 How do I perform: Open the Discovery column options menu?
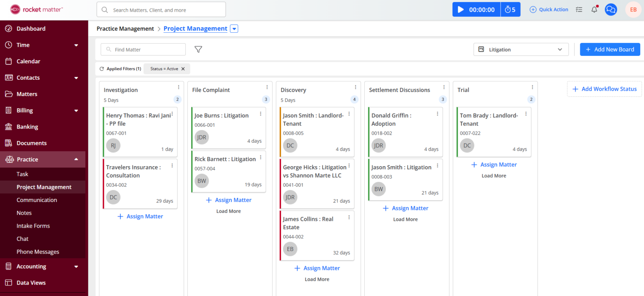(x=356, y=86)
